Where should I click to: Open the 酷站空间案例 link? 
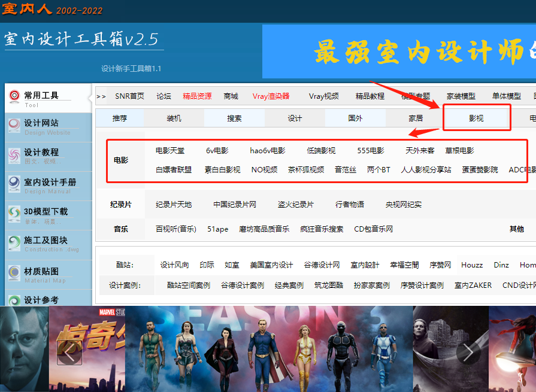(x=189, y=285)
